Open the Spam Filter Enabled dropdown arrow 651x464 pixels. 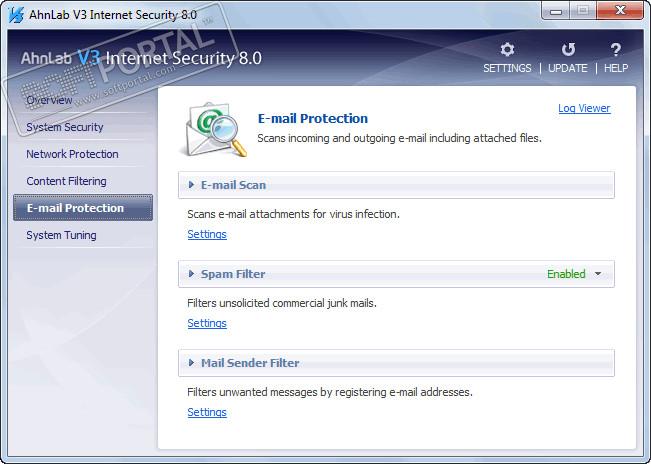pos(598,274)
